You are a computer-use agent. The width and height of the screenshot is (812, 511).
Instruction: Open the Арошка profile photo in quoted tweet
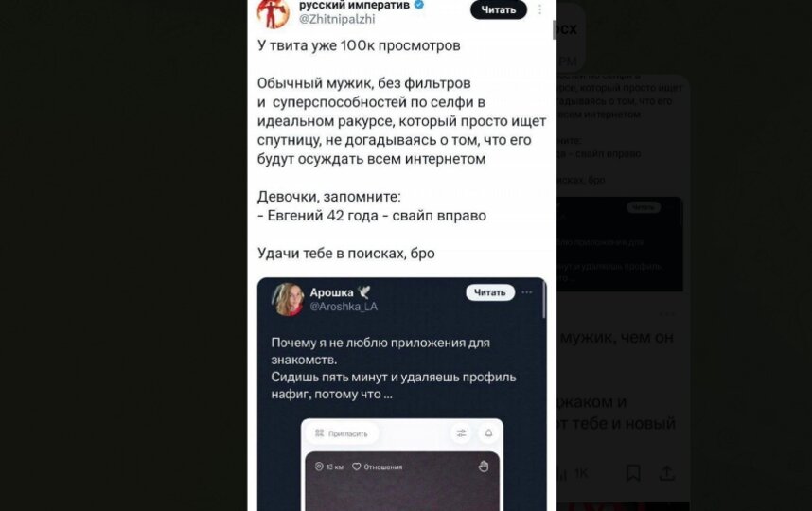click(x=288, y=299)
